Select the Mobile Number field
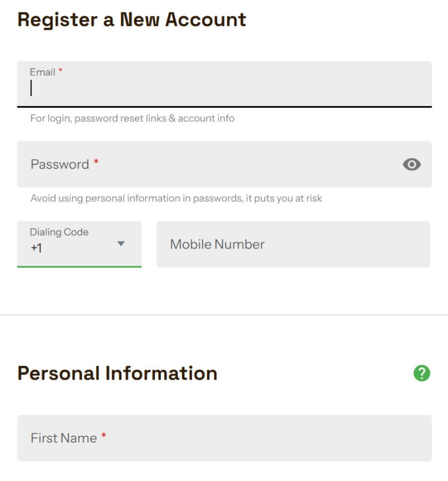Viewport: 448px width, 481px height. tap(293, 244)
